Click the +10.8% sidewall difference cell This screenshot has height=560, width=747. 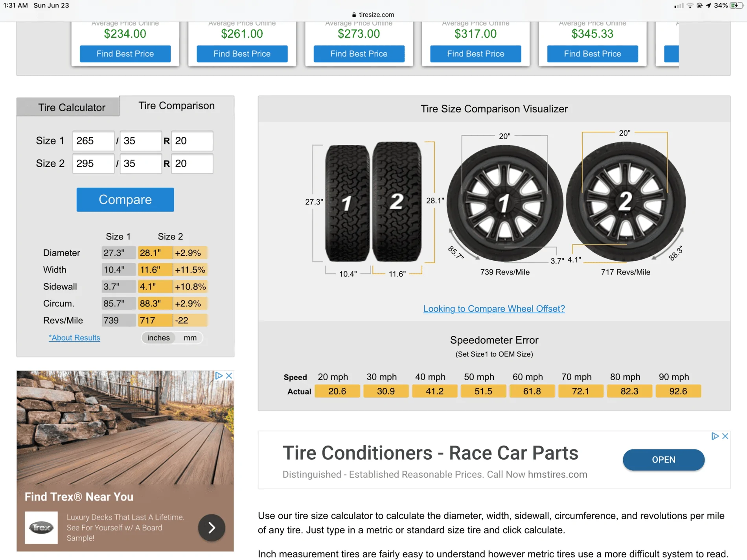pos(190,287)
